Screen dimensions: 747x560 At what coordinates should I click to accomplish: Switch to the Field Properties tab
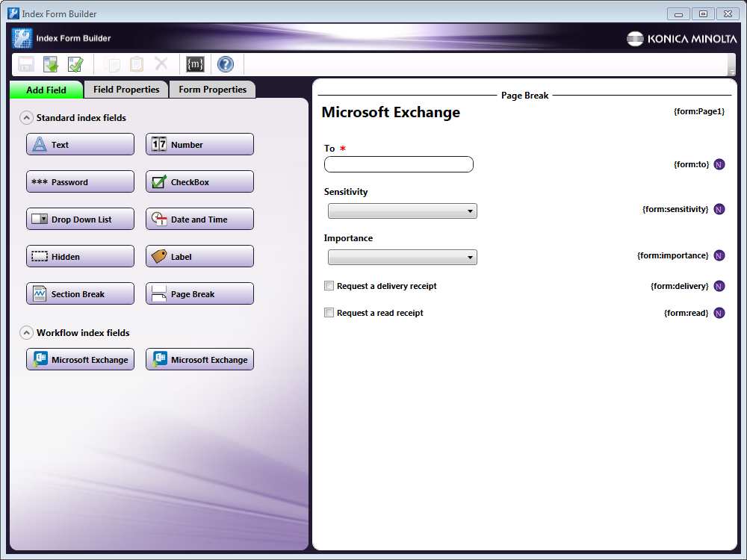[x=126, y=90]
